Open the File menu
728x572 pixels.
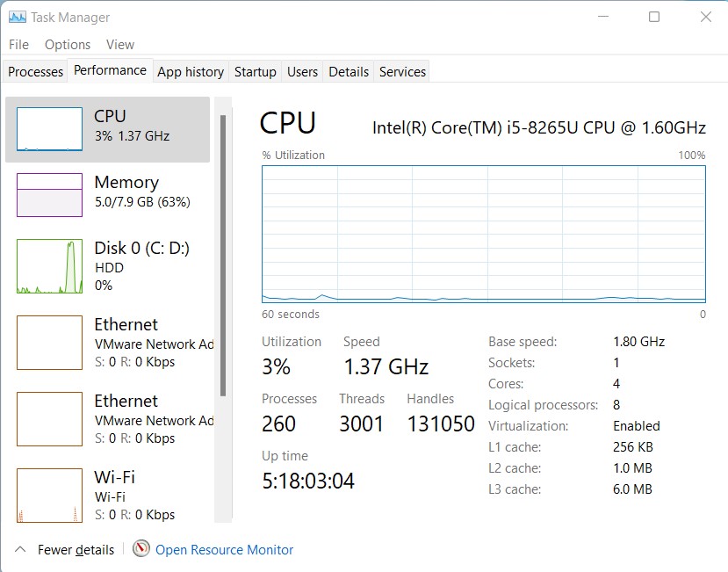tap(18, 44)
